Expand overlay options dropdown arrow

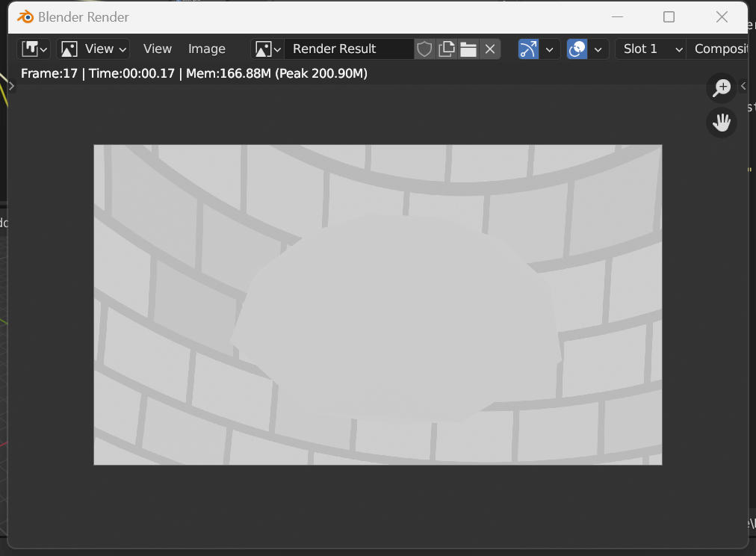coord(598,49)
